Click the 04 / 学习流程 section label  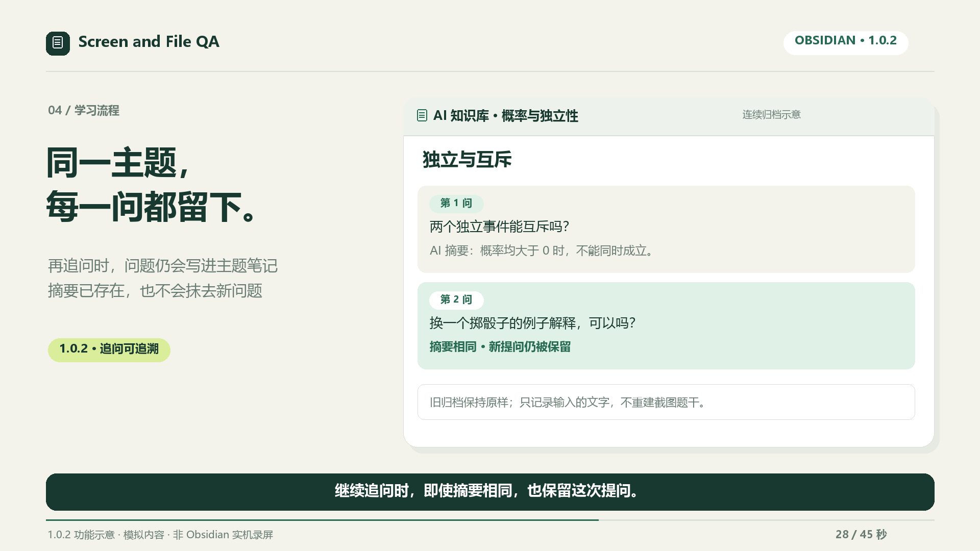pos(84,111)
